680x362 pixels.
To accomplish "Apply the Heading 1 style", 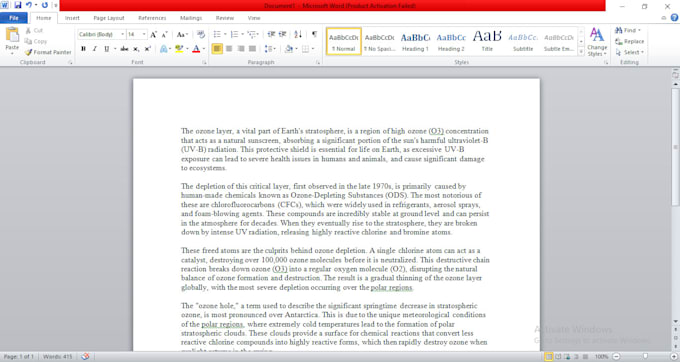I will point(415,42).
